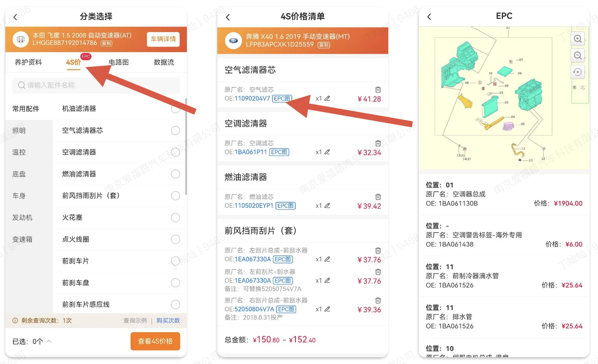
Task: Open the 发动机 category in sidebar
Action: click(22, 218)
